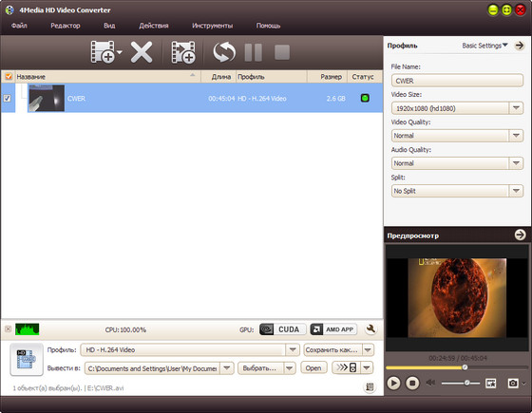This screenshot has width=532, height=413.
Task: Open the Файл menu
Action: (19, 26)
